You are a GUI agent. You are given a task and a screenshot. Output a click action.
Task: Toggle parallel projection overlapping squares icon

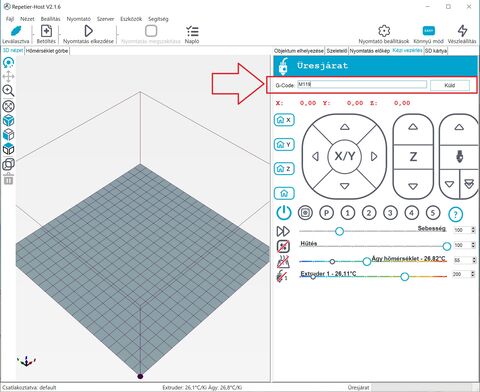[x=8, y=164]
